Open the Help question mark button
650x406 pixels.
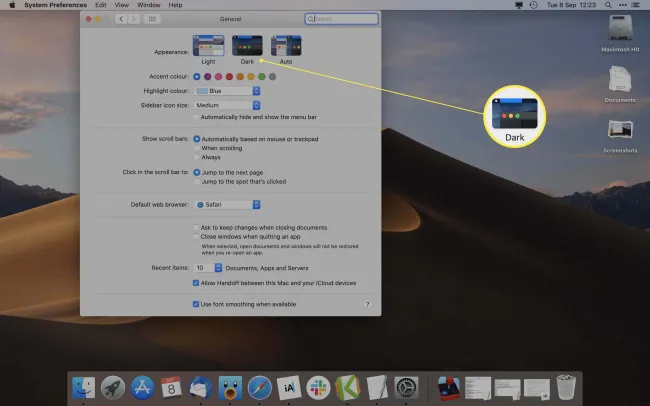pos(367,303)
